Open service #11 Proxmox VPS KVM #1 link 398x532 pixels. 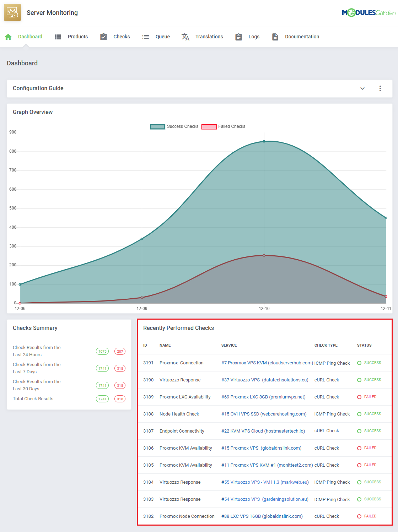pos(267,465)
